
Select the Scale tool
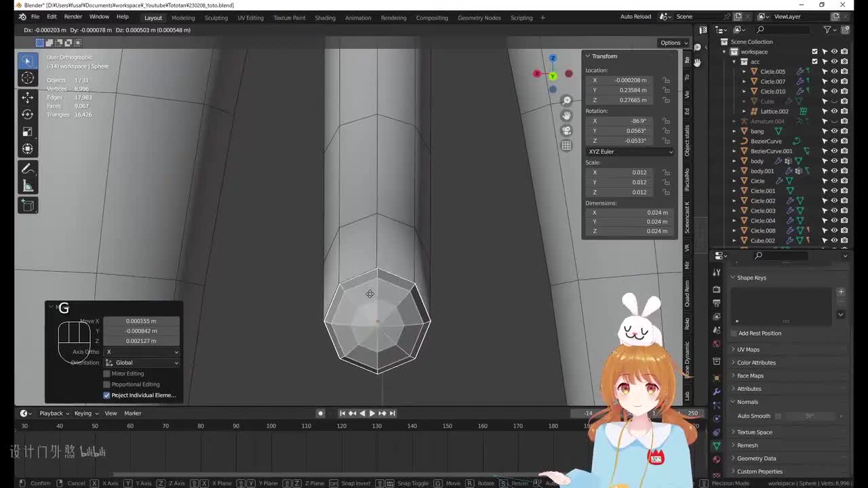click(x=28, y=131)
